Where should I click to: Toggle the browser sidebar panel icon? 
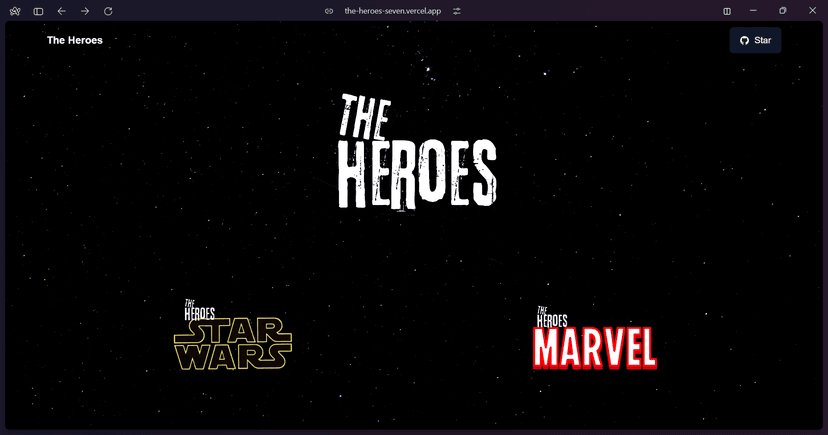(x=38, y=11)
